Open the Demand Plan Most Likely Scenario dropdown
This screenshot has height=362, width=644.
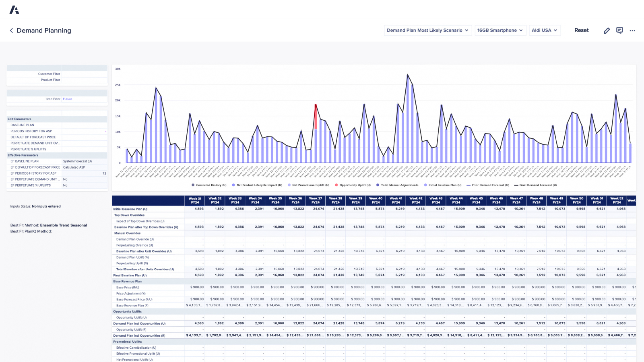(427, 30)
